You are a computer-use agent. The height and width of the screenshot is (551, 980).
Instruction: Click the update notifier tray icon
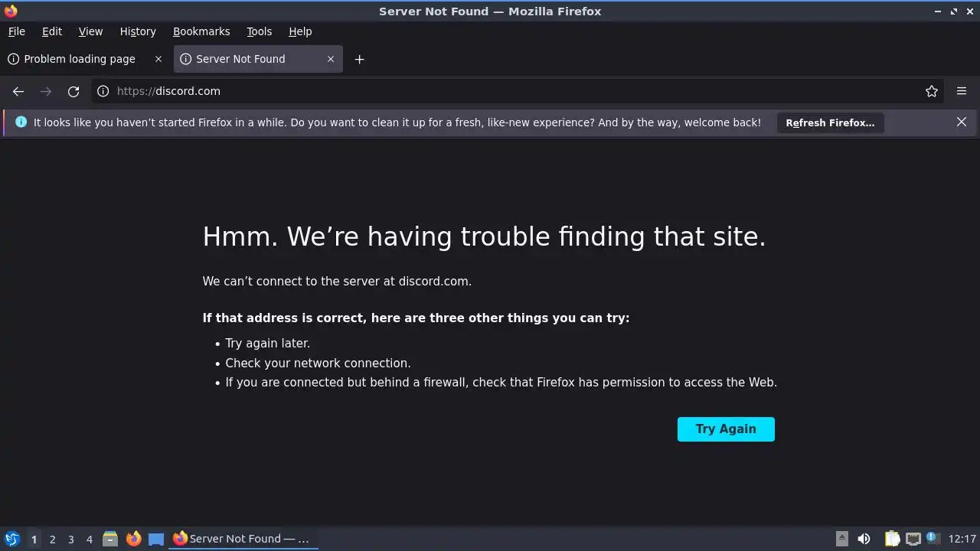click(933, 538)
